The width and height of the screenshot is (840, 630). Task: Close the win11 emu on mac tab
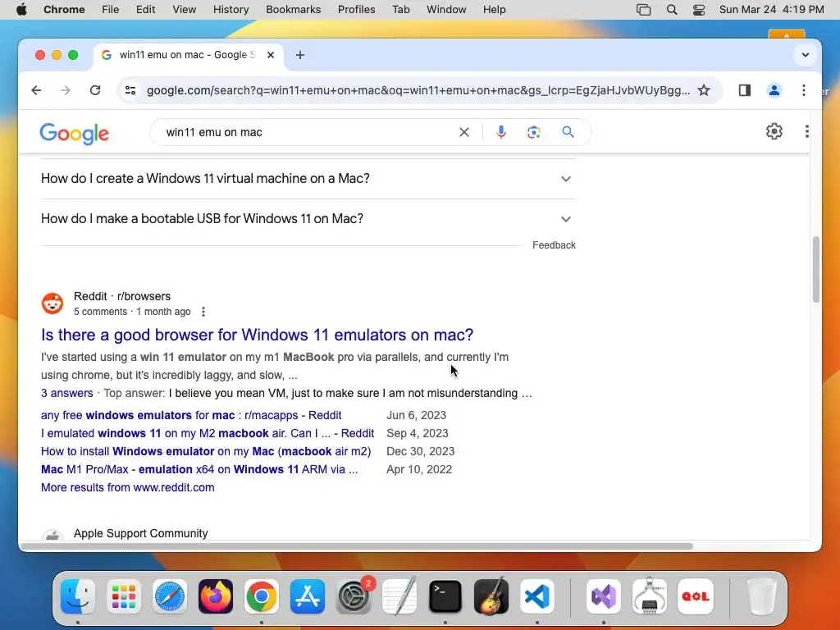pos(271,55)
